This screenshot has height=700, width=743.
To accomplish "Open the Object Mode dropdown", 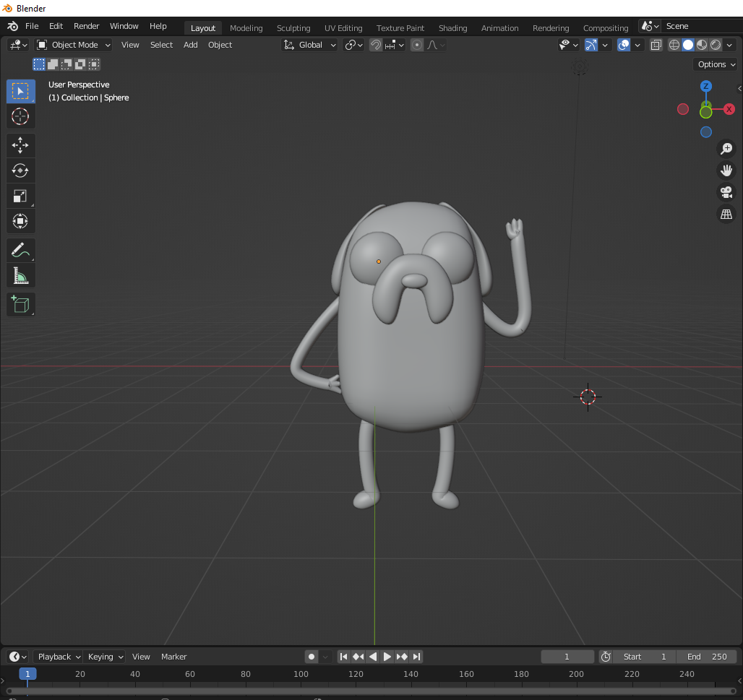I will tap(73, 45).
